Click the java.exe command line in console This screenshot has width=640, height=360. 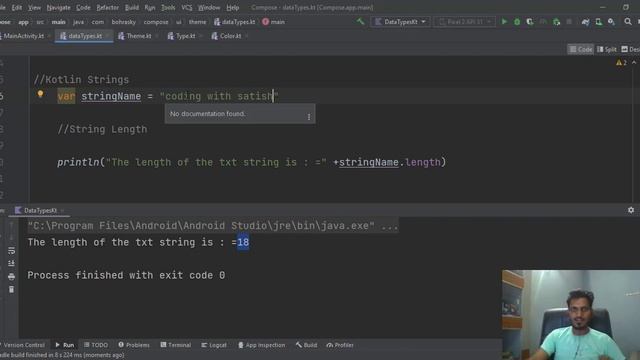(213, 226)
